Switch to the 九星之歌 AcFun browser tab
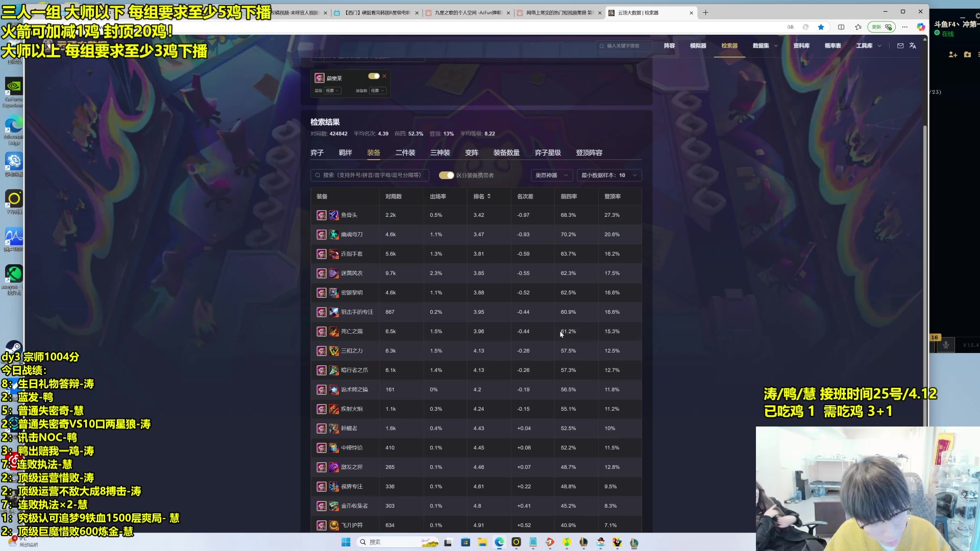The image size is (980, 551). coord(468,13)
